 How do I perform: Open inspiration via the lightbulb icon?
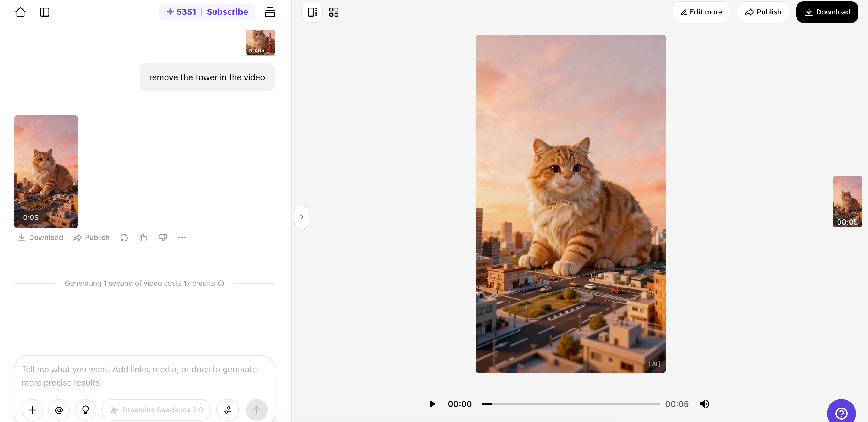coord(85,410)
